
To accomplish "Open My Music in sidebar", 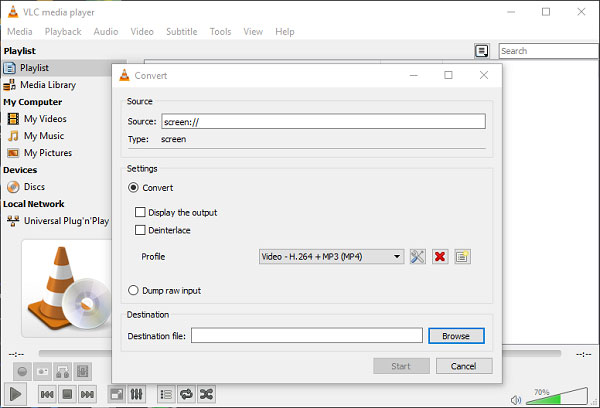I will [36, 135].
